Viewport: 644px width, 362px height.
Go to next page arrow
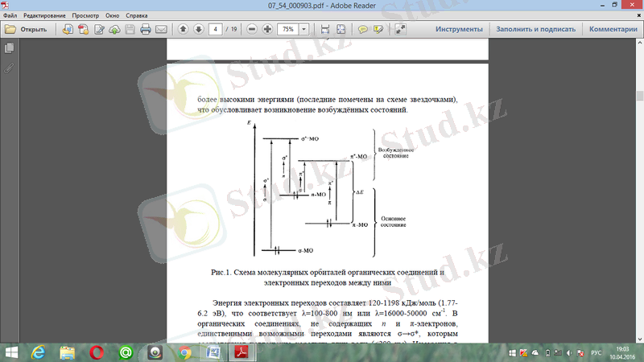coord(198,30)
